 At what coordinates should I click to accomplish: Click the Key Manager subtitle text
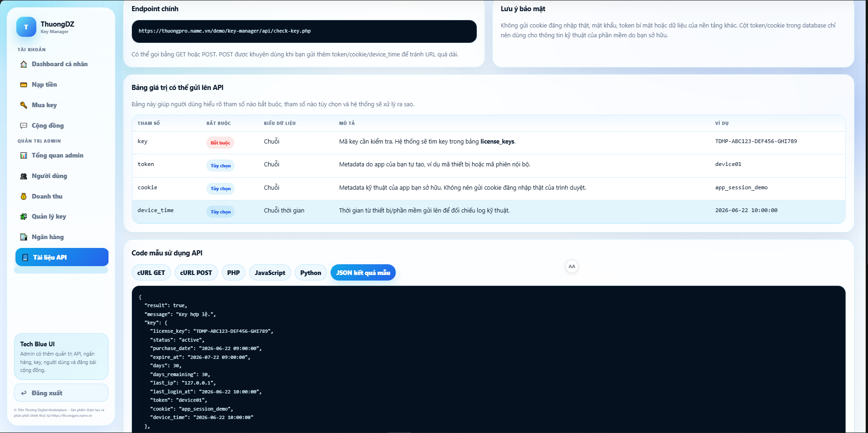[x=54, y=32]
